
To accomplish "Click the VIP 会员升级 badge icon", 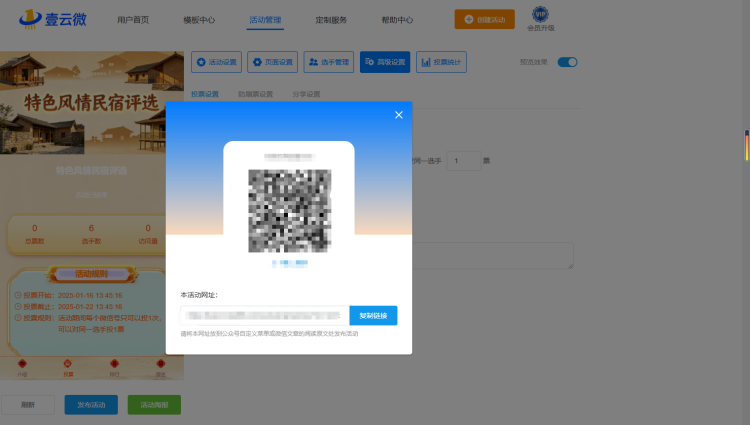I will pos(540,15).
